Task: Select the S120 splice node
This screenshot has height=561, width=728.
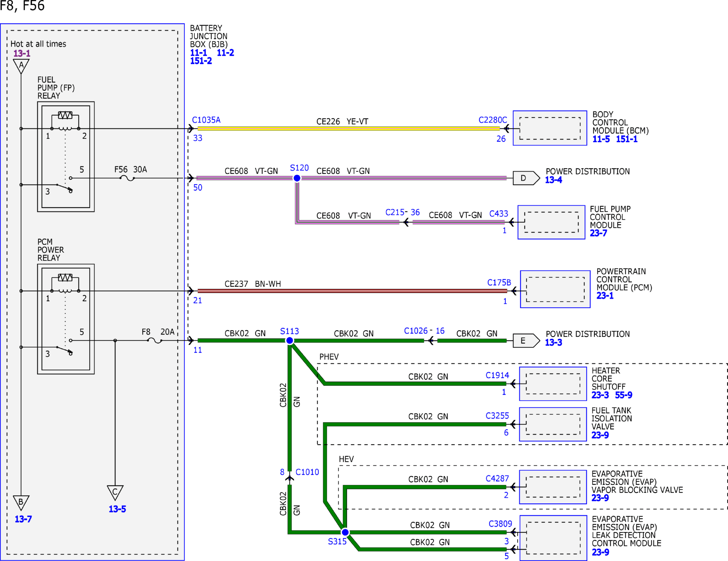Action: click(x=297, y=178)
